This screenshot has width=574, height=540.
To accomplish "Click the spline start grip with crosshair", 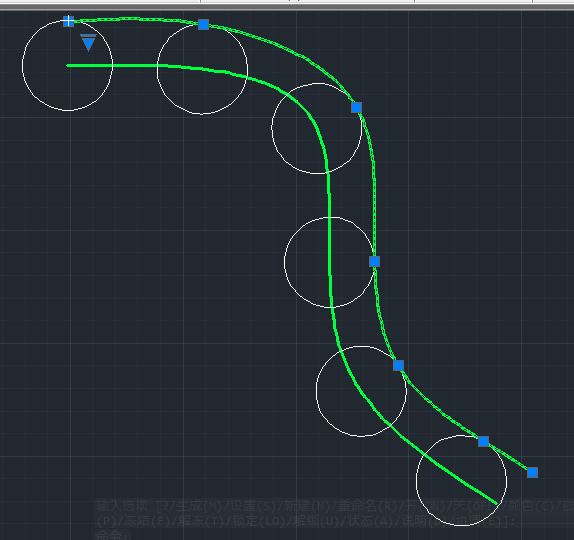I will tap(68, 21).
